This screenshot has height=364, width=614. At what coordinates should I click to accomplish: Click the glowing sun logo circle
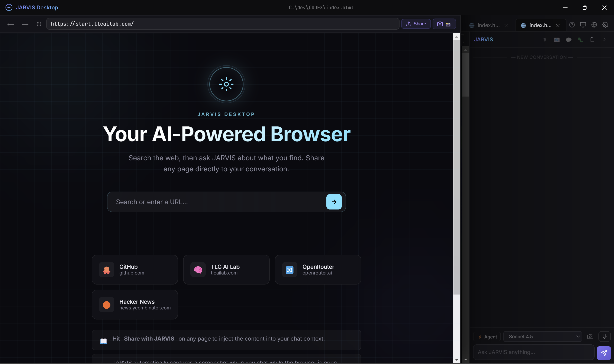click(x=226, y=84)
